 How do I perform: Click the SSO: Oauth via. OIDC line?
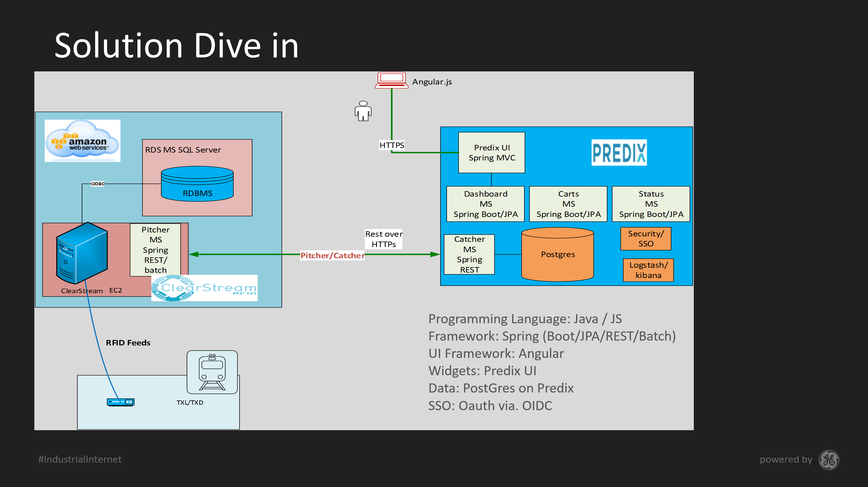point(490,406)
